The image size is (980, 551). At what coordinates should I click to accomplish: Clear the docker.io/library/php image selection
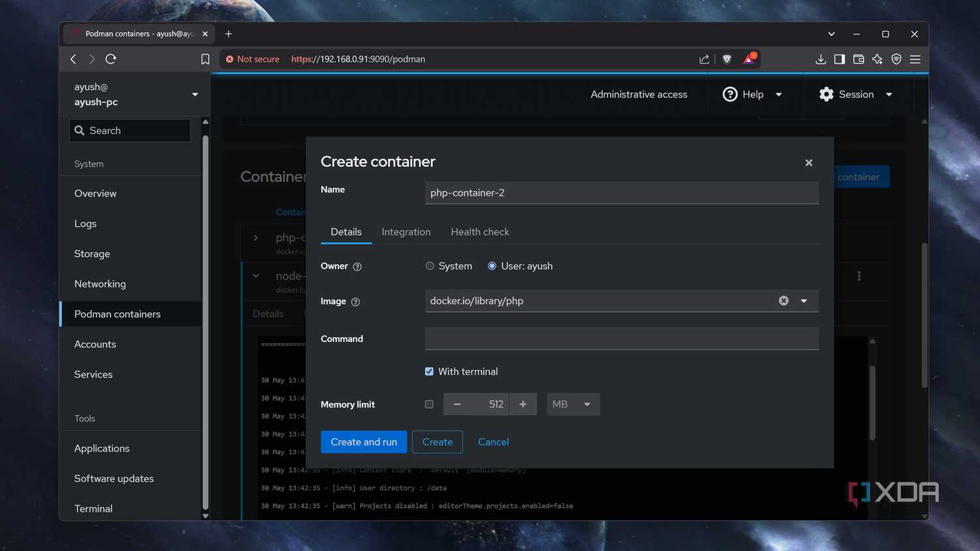(783, 301)
